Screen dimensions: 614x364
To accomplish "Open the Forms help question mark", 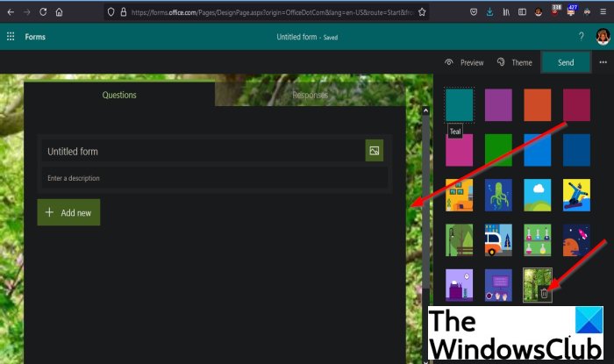I will coord(581,37).
